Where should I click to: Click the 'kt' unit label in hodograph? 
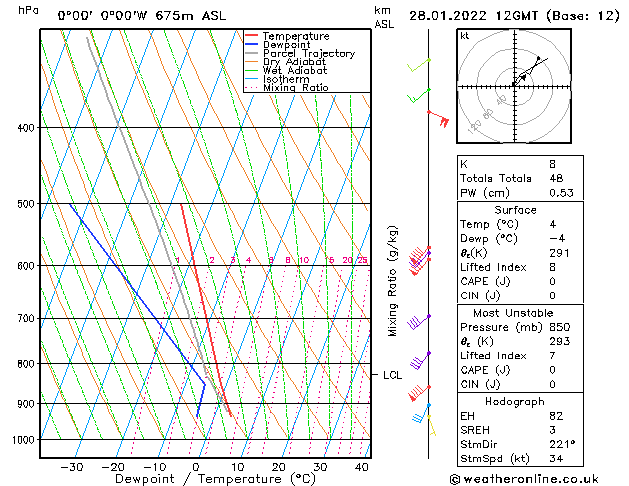[465, 36]
